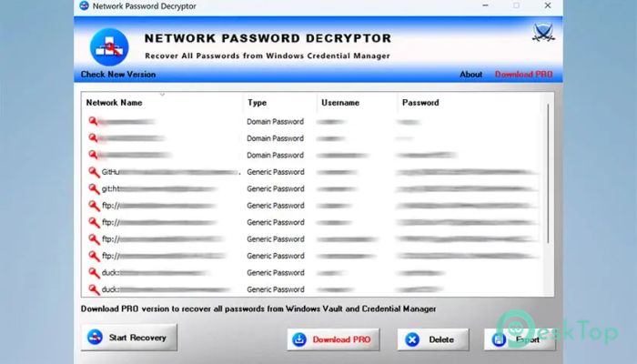Screen dimensions: 637x364
Task: Click the title bar application icon
Action: click(84, 5)
